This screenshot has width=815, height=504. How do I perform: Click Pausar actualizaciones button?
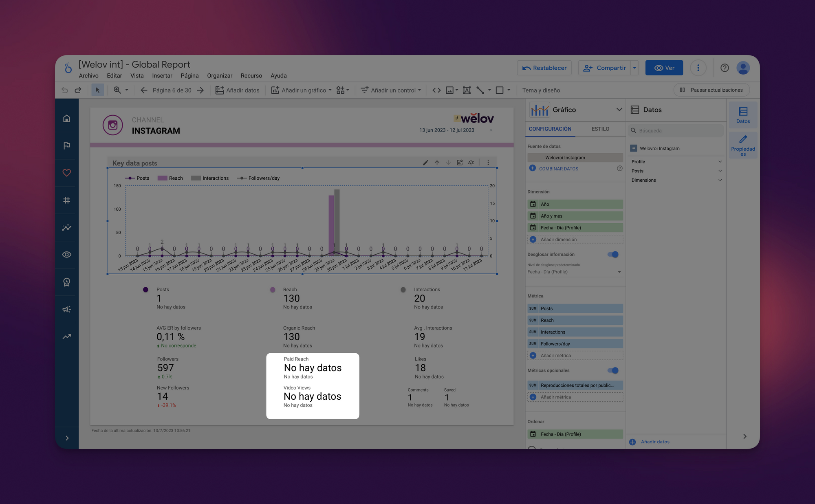[711, 90]
